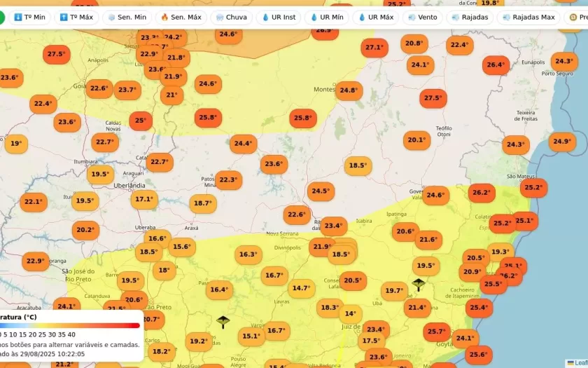Toggle the Tº Min layer button
Image resolution: width=588 pixels, height=368 pixels.
coord(29,17)
